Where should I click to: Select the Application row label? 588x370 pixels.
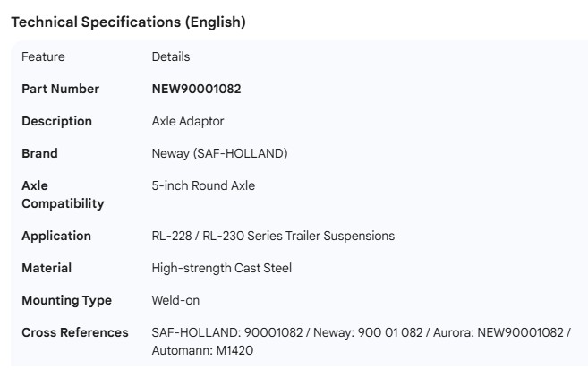(56, 236)
